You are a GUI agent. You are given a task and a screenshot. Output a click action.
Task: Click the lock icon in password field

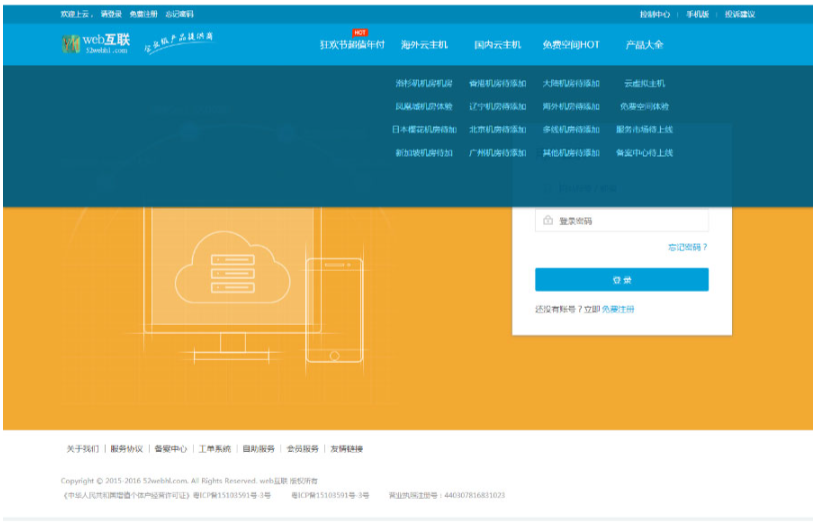coord(548,220)
